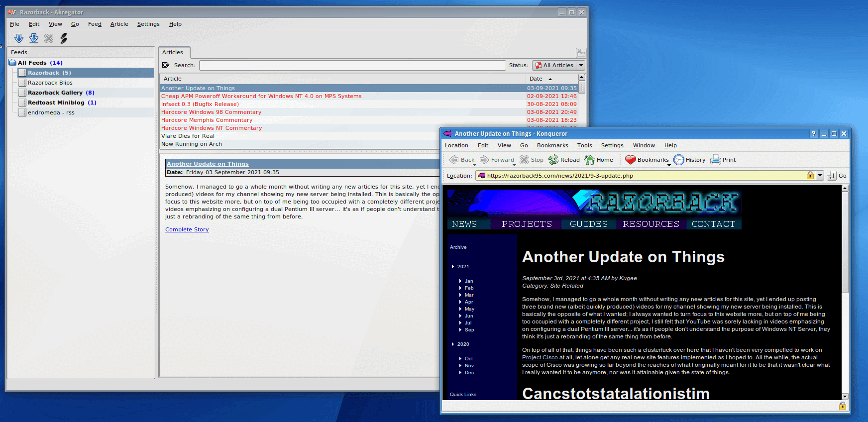Print the page from Konqueror toolbar
The image size is (868, 422).
(716, 160)
